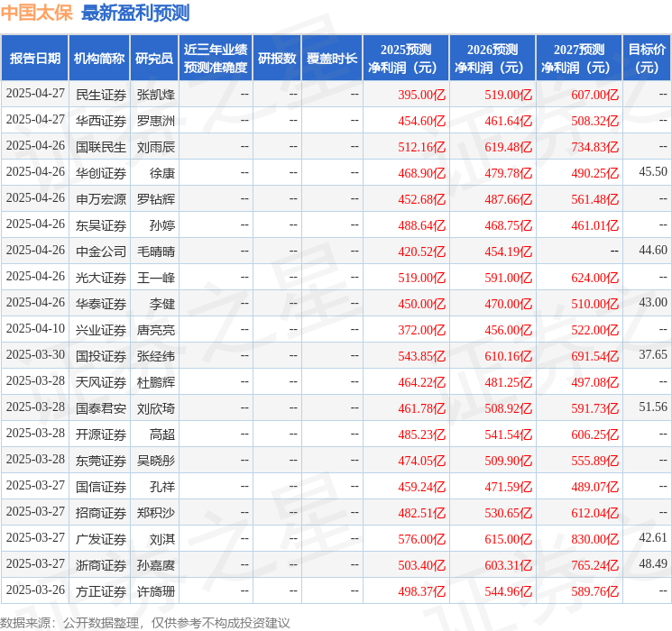Click the 数据来源 disclaimer footer text
Viewport: 672px width, 631px height.
point(145,622)
